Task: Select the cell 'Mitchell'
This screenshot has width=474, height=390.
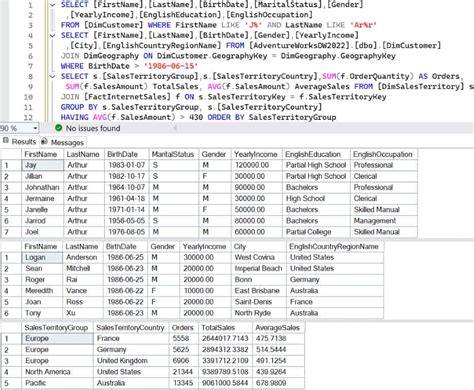Action: (x=83, y=269)
